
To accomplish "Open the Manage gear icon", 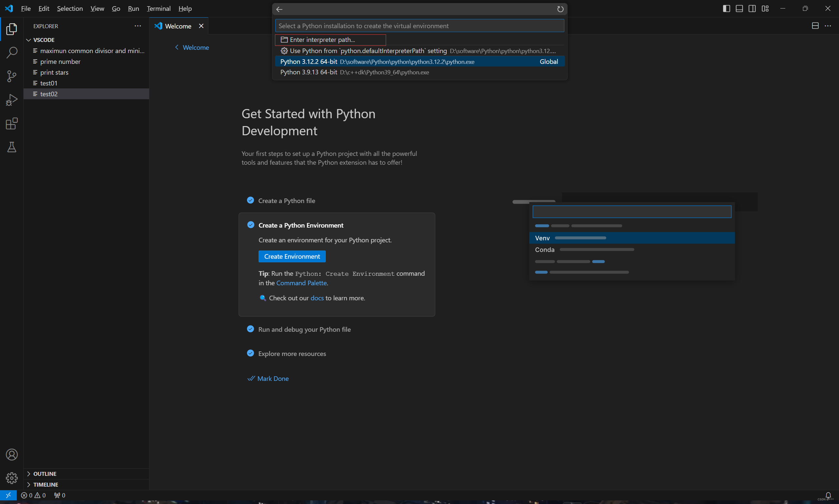I will pos(11,478).
